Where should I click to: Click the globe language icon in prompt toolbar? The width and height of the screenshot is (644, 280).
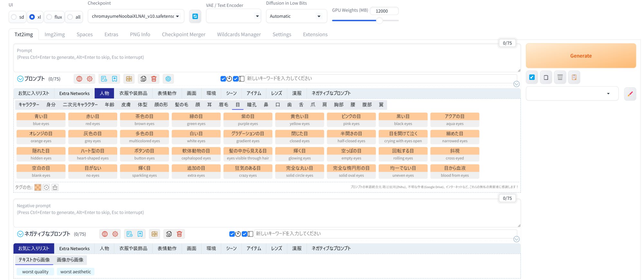(79, 79)
